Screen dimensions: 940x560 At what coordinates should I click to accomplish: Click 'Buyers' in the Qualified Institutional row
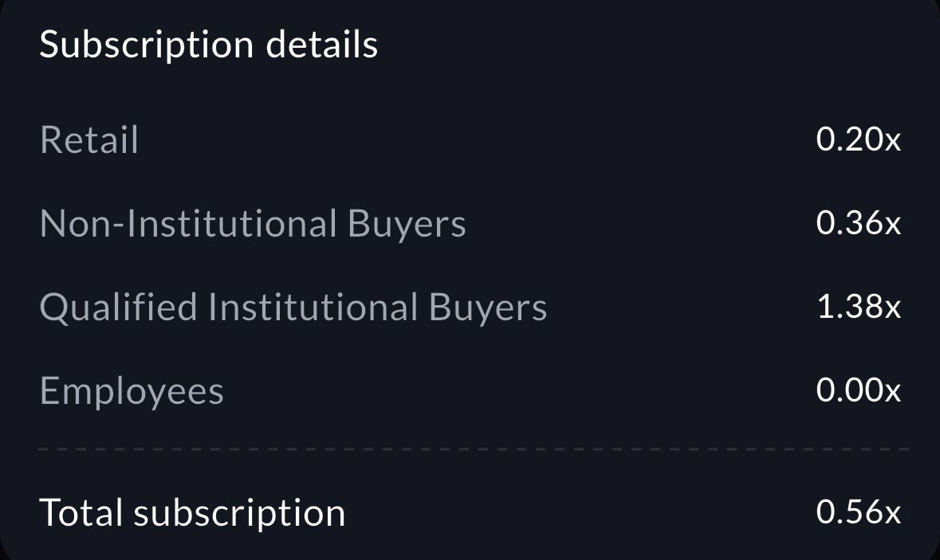point(488,309)
